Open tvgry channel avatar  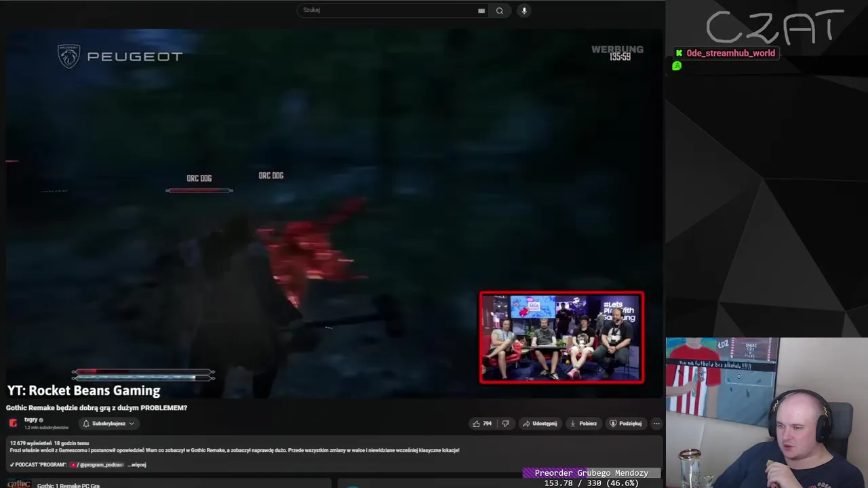[x=13, y=424]
